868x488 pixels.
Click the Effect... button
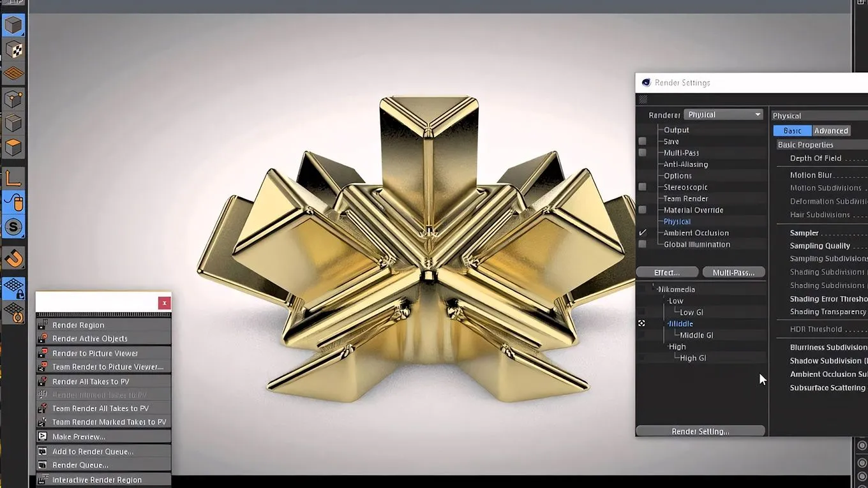[x=667, y=272]
